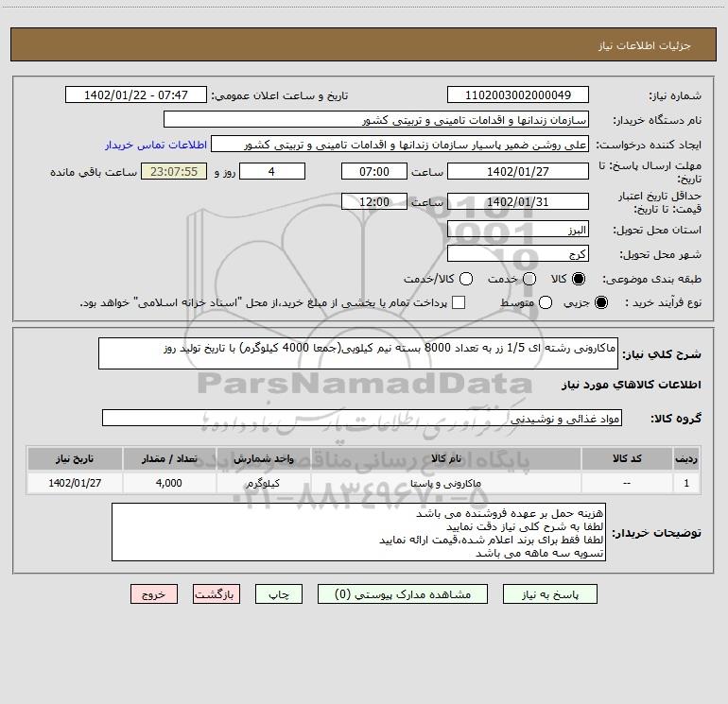The image size is (728, 704).
Task: Click the remaining time 23:07:55 field
Action: pyautogui.click(x=174, y=171)
